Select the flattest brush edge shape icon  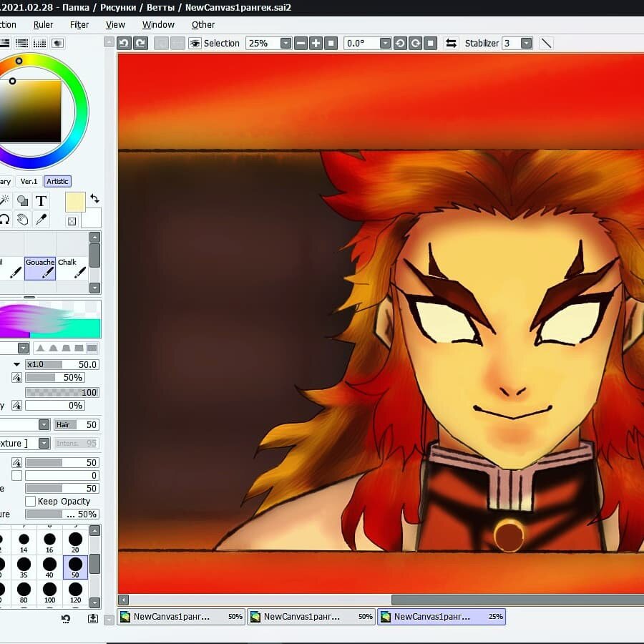tap(92, 348)
